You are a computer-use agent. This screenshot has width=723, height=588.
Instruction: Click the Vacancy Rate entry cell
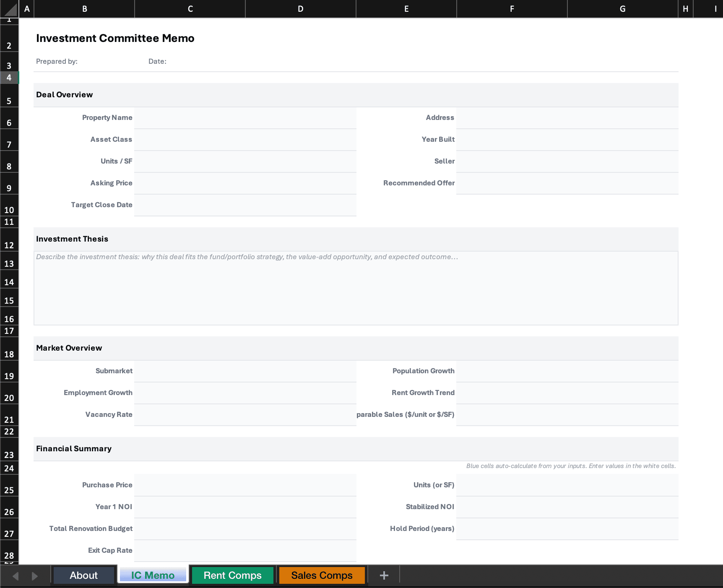pyautogui.click(x=245, y=415)
